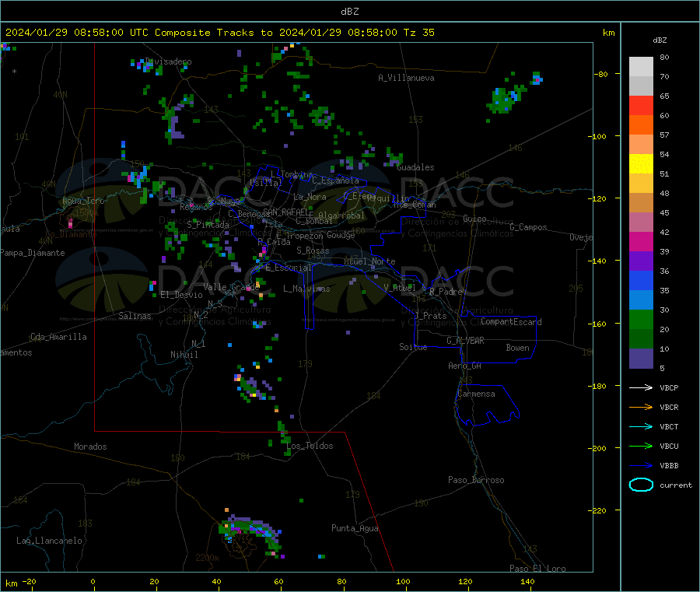Click the 'Pampa_Diamante' map label
Screen dimensions: 700x592
pos(32,253)
